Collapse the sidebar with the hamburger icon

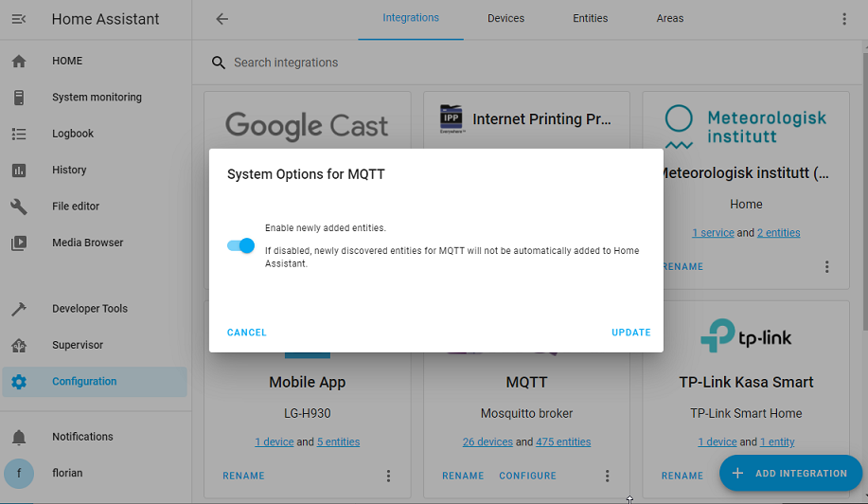19,19
